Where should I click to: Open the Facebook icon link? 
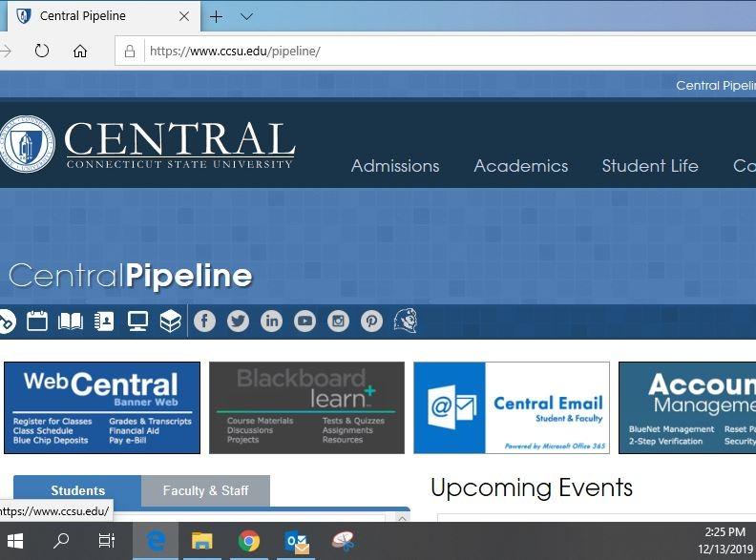[x=204, y=321]
